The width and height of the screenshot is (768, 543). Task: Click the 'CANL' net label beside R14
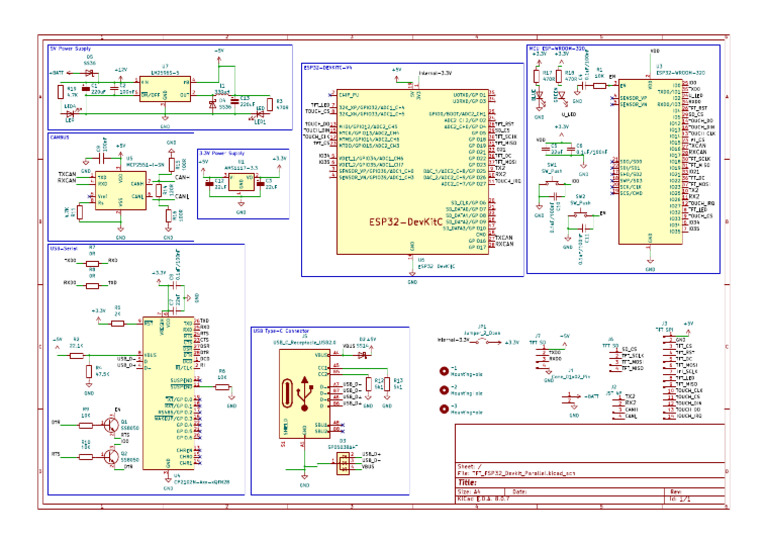[182, 197]
